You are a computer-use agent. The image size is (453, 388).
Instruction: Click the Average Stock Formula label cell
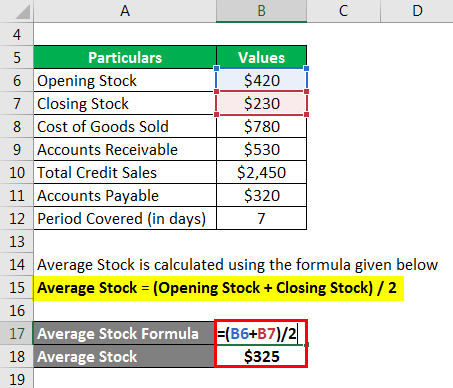click(124, 333)
